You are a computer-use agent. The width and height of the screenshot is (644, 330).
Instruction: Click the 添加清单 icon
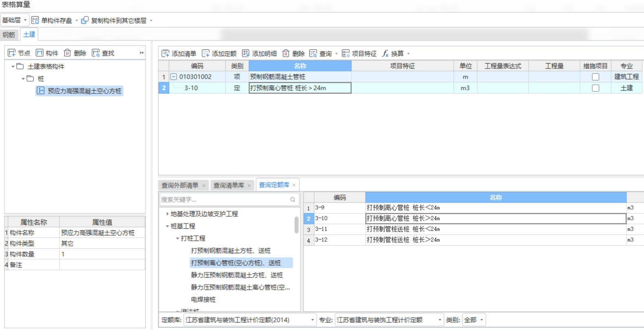click(165, 53)
